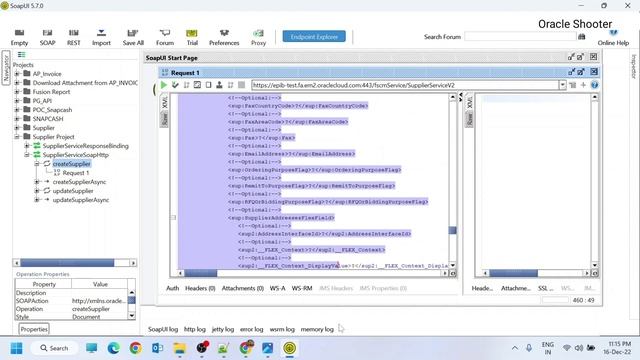The width and height of the screenshot is (640, 360).
Task: Open SoapUI icon in Windows taskbar
Action: tap(290, 348)
